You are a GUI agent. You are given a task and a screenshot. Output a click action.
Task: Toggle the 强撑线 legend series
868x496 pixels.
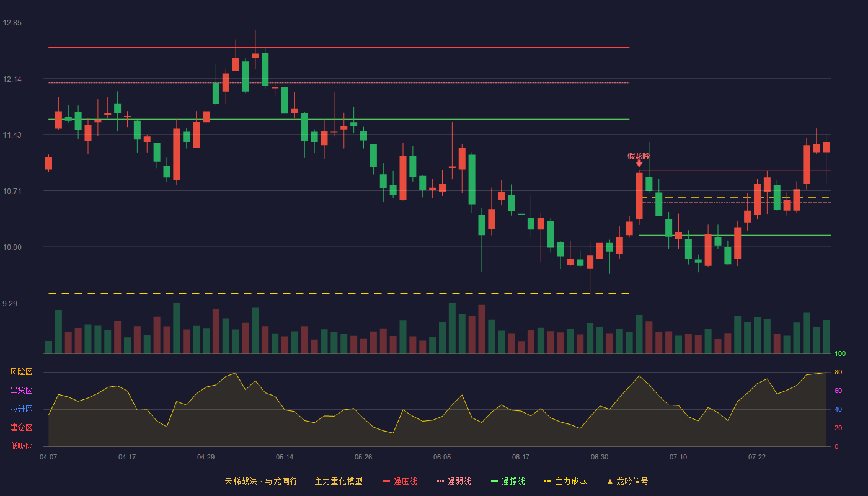508,481
